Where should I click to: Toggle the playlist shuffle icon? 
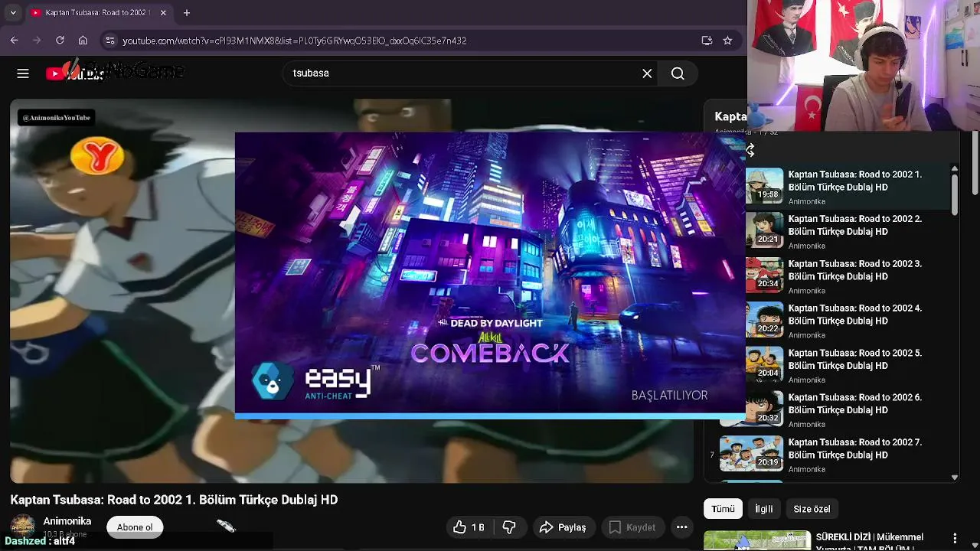pos(750,150)
